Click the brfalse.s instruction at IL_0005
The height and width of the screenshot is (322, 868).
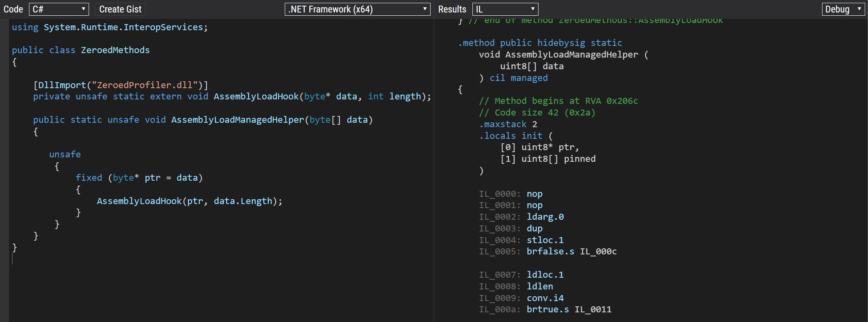point(550,252)
